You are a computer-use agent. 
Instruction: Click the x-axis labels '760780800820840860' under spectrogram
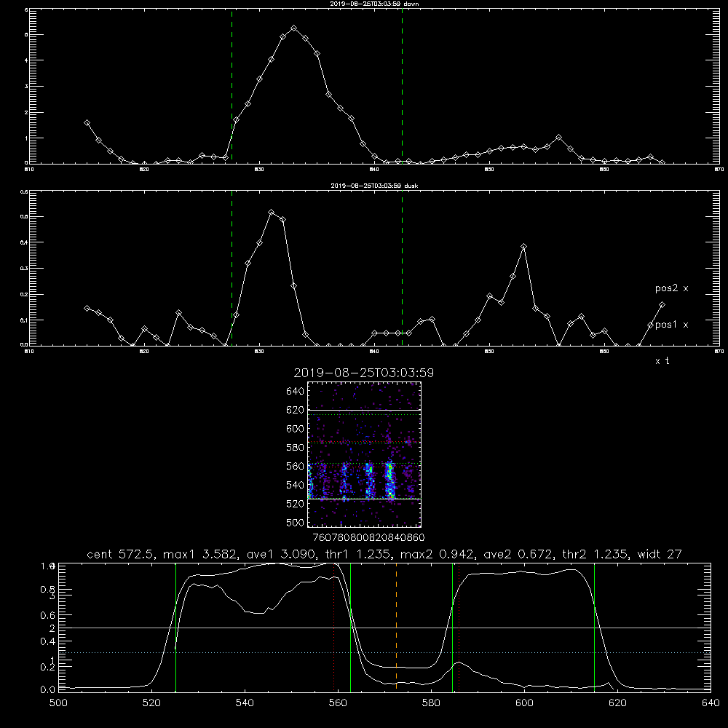click(368, 537)
